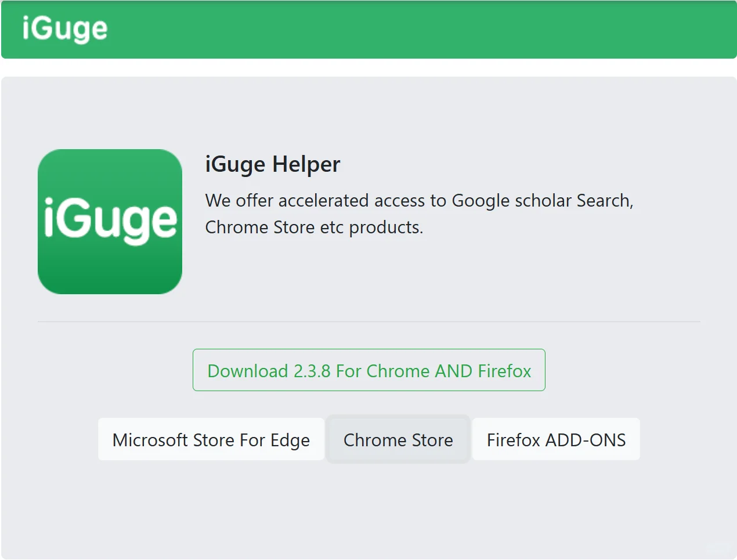Click the large iGuge app icon
The height and width of the screenshot is (560, 737).
[x=110, y=222]
